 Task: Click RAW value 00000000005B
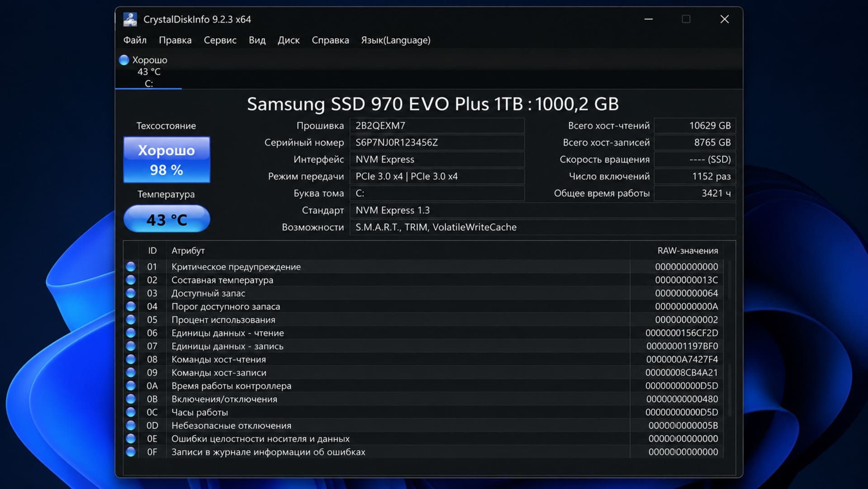coord(683,426)
